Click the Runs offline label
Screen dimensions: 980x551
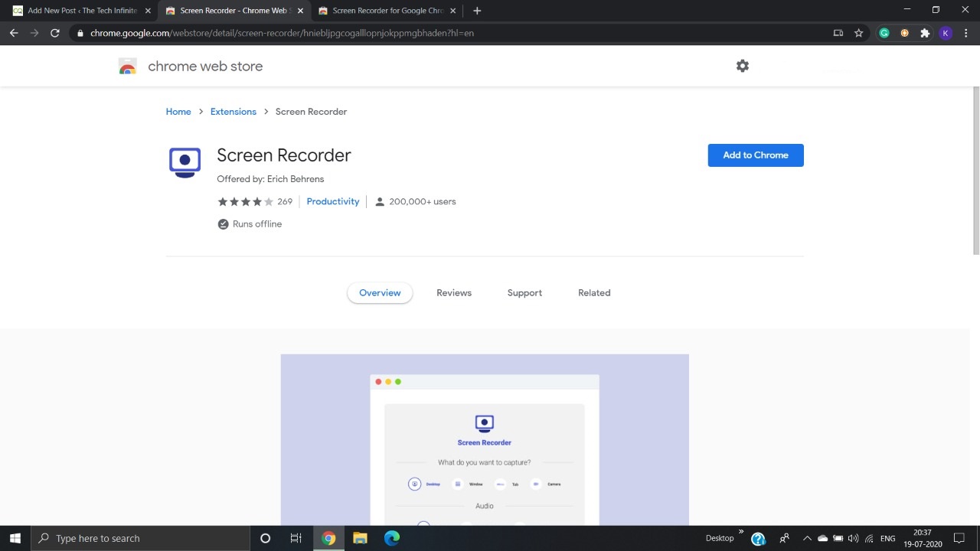click(x=257, y=224)
